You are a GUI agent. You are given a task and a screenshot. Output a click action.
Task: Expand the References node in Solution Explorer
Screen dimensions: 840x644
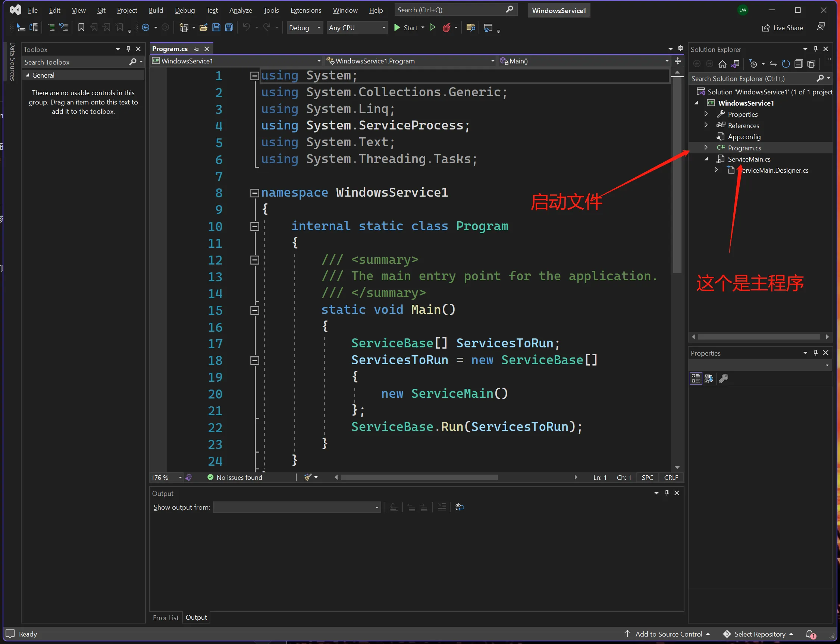706,125
